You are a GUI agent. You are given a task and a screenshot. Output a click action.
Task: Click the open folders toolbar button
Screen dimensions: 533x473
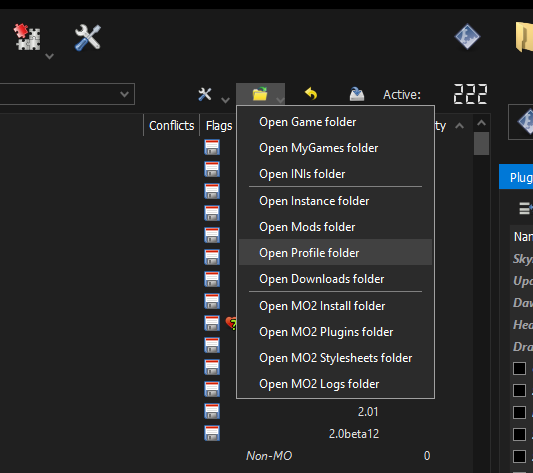tap(260, 94)
